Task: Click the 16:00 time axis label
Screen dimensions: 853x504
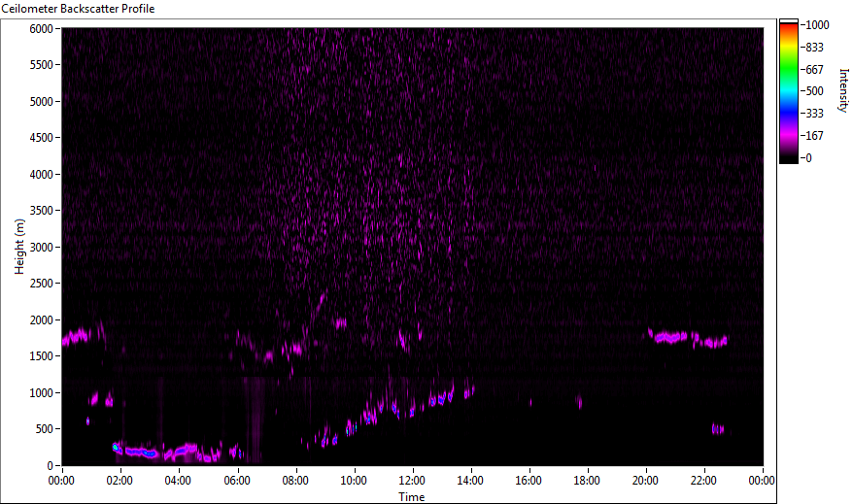Action: 529,481
